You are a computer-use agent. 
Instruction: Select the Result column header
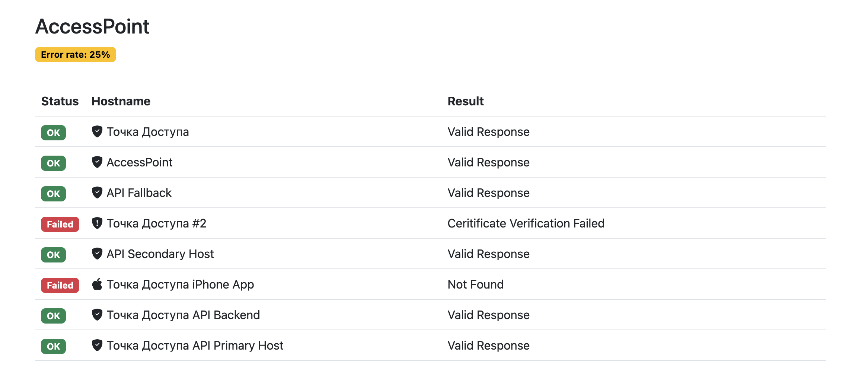tap(465, 101)
